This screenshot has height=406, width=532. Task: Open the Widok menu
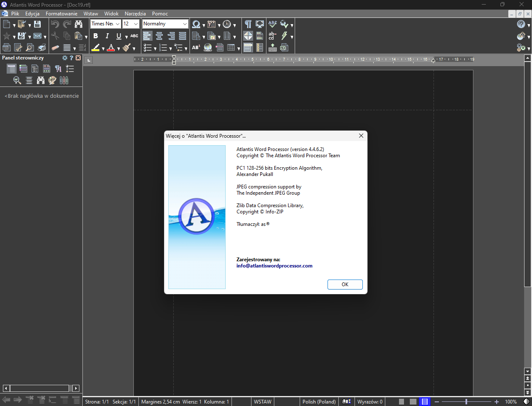[111, 14]
